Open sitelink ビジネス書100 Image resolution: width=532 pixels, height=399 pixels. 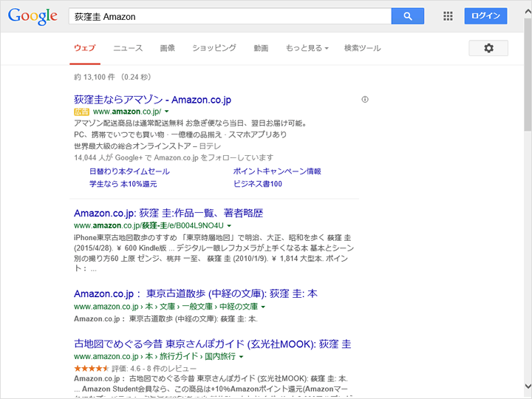point(258,184)
